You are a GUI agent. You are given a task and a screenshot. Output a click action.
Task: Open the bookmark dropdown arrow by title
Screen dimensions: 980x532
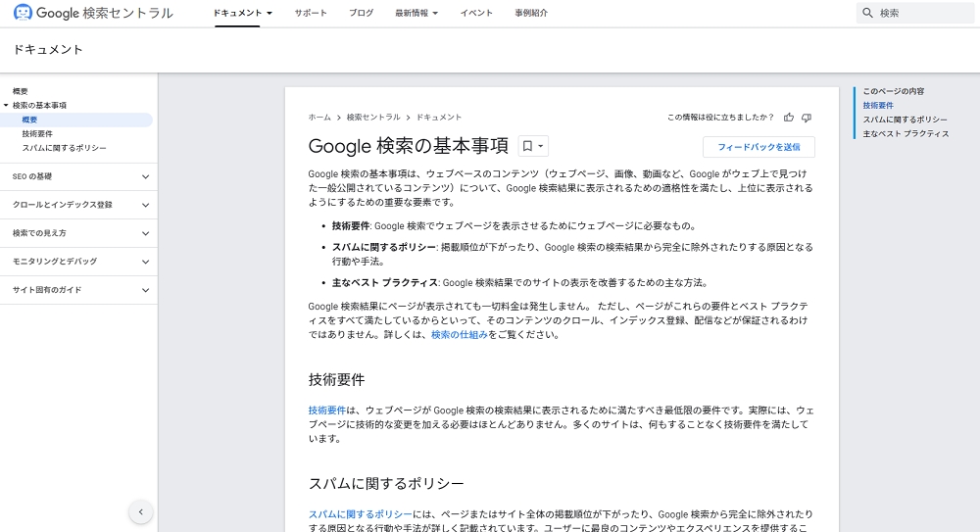(541, 146)
